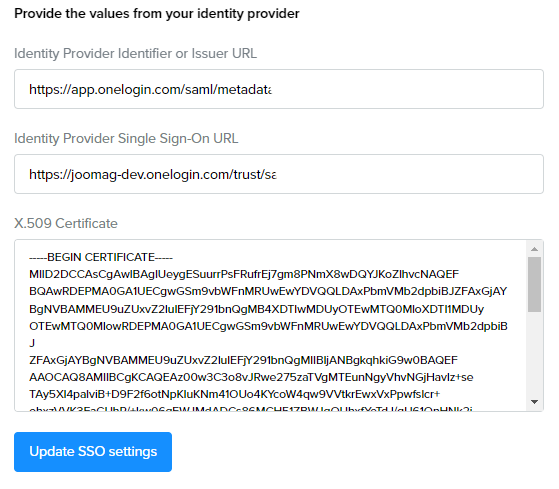Place cursor on the BEGIN CERTIFICATE line
559x489 pixels.
tap(101, 257)
